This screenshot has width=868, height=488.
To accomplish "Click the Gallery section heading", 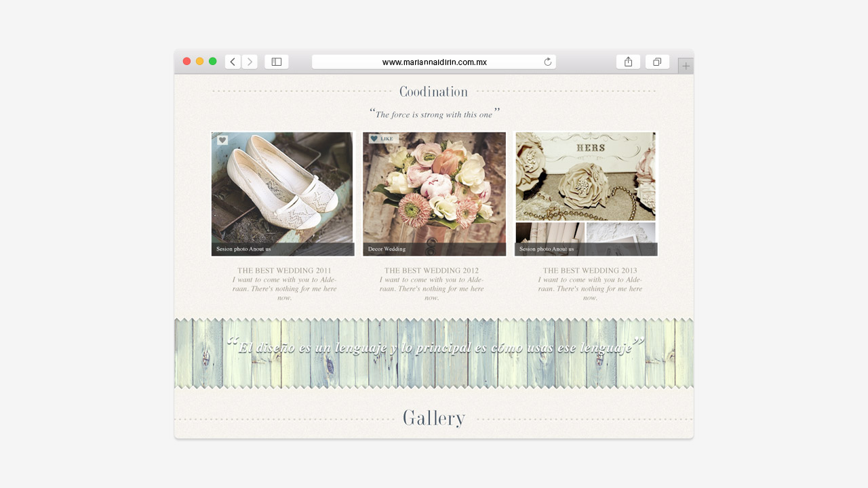I will [434, 418].
